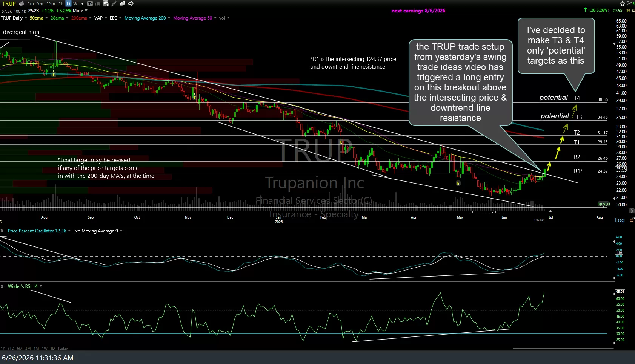Set chart range to 1M
Screen dimensions: 635x364
(36, 348)
